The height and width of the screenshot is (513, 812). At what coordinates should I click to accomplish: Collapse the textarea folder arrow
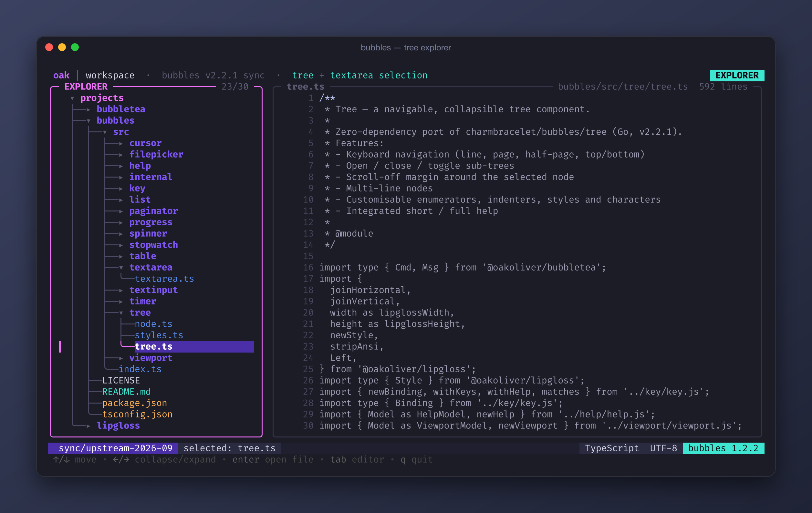tap(121, 268)
